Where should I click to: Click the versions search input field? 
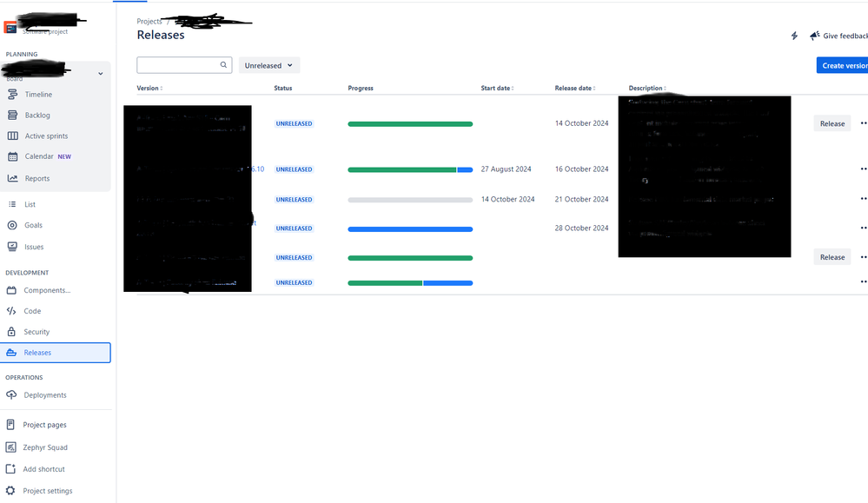[x=184, y=65]
